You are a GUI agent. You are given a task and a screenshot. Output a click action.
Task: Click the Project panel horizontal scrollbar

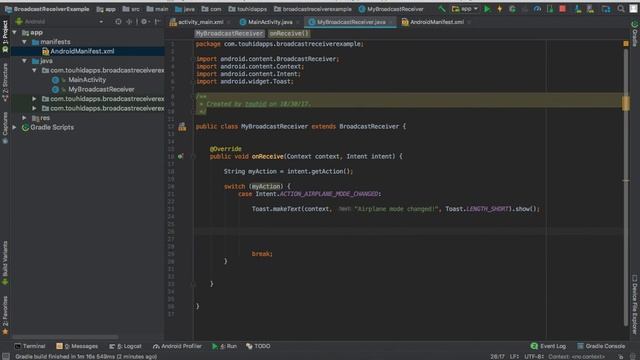(x=65, y=337)
